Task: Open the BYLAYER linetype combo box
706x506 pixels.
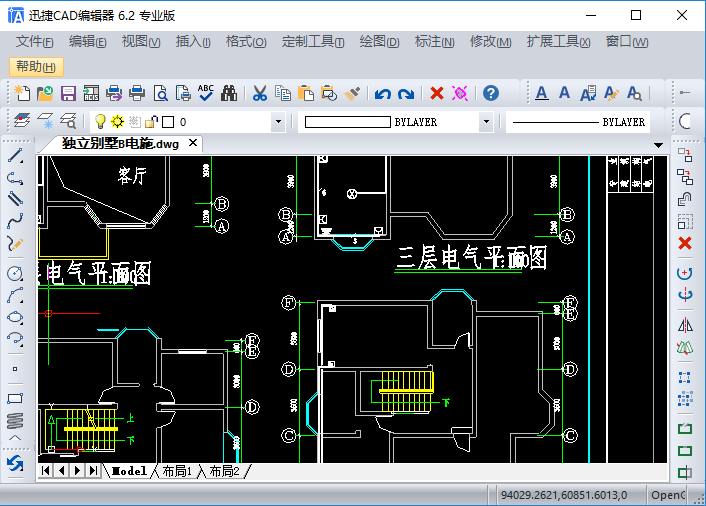Action: [x=578, y=122]
